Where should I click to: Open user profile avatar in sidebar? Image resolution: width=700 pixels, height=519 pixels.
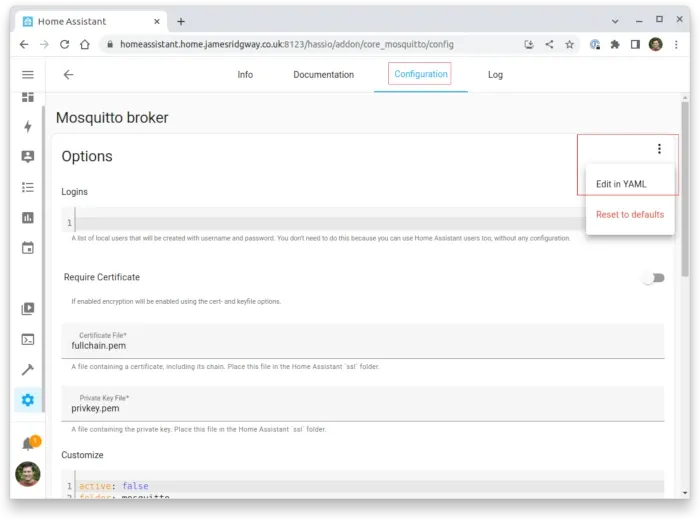tap(28, 474)
